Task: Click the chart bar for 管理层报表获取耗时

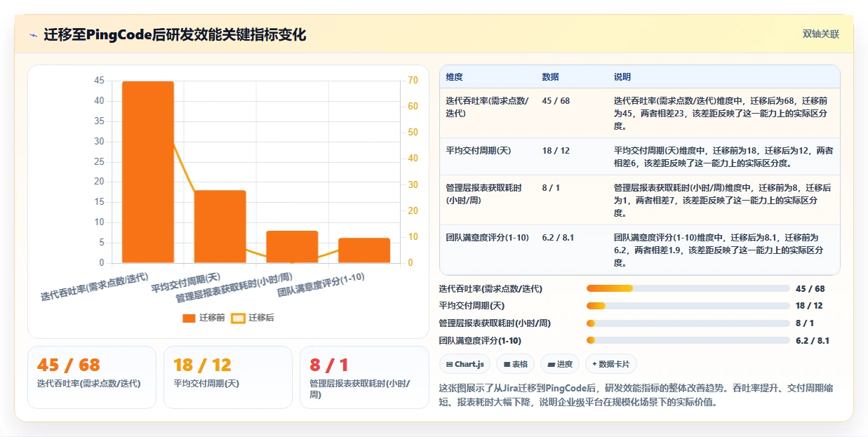Action: pyautogui.click(x=292, y=247)
